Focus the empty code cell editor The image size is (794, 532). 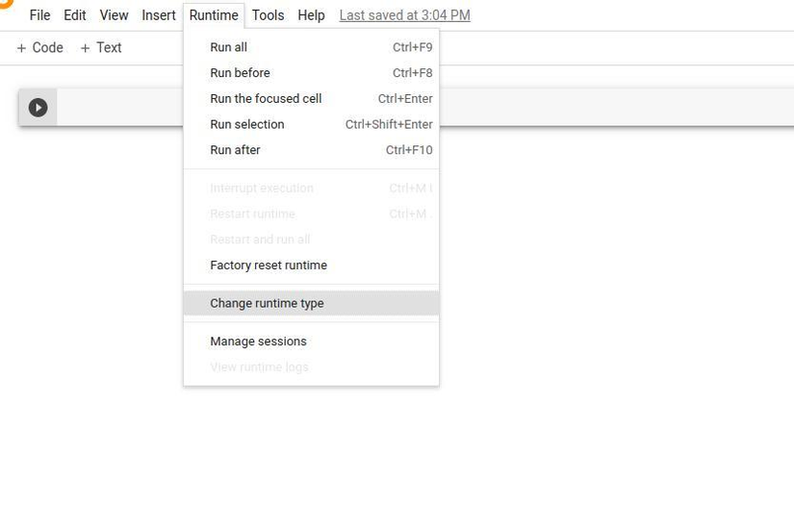click(x=616, y=108)
